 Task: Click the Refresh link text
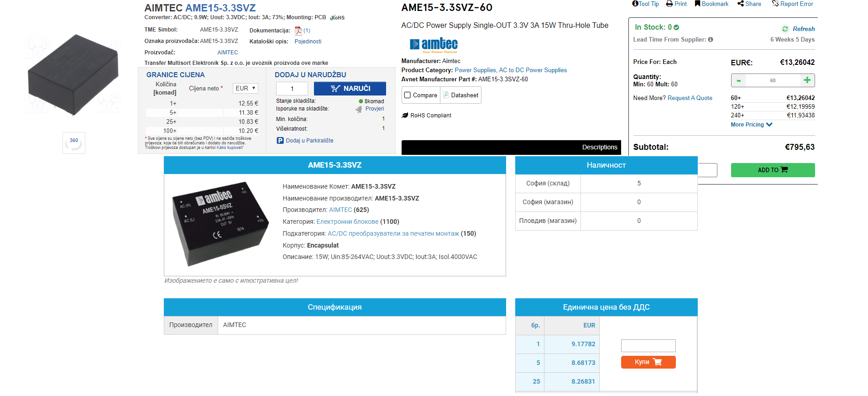tap(804, 29)
